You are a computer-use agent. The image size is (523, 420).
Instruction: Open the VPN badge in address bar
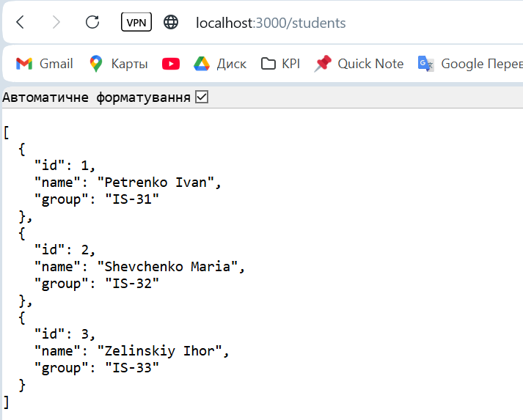click(x=136, y=22)
